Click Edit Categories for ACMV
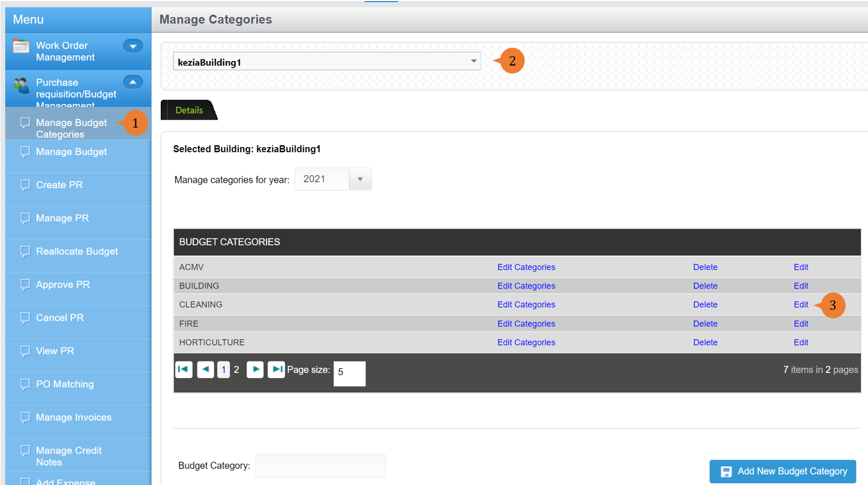This screenshot has height=485, width=868. point(526,267)
